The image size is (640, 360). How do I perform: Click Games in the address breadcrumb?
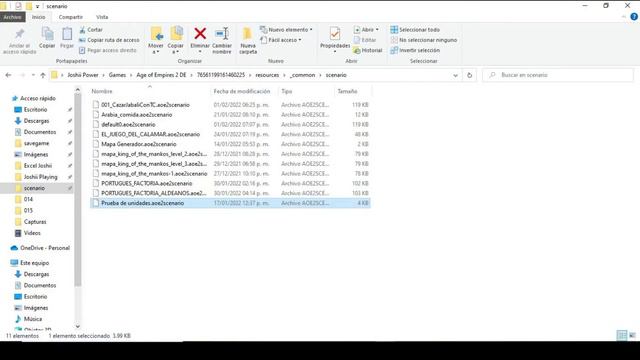point(117,75)
